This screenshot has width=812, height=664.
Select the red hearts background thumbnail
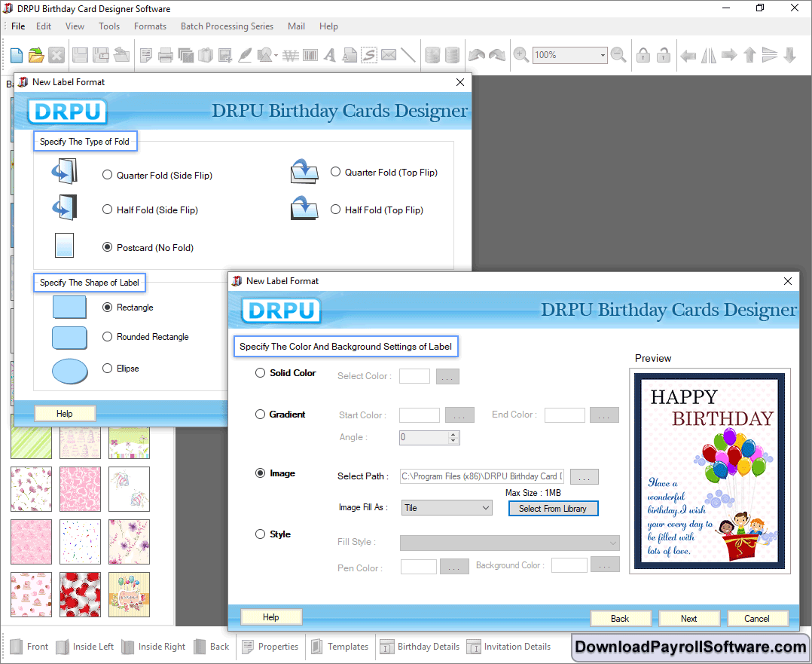[x=80, y=595]
